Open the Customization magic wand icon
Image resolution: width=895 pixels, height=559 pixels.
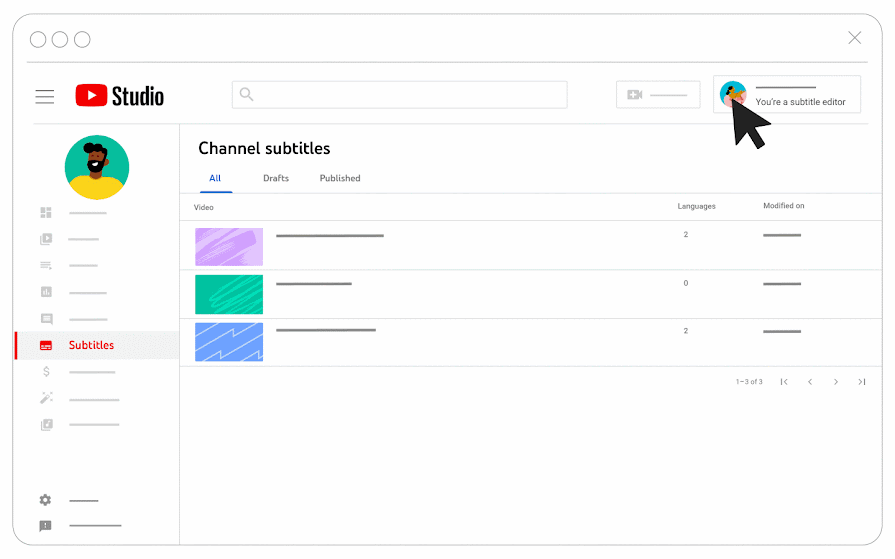(x=46, y=397)
